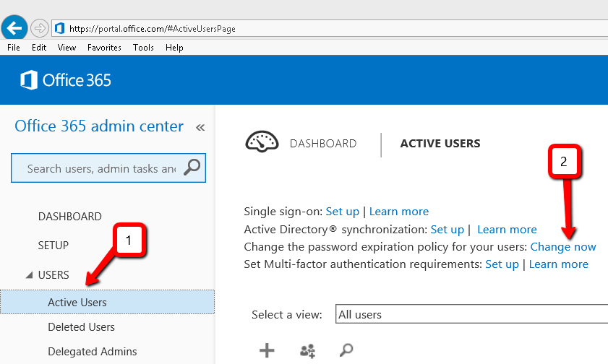The width and height of the screenshot is (608, 364).
Task: Click the dashboard gauge icon
Action: click(262, 142)
